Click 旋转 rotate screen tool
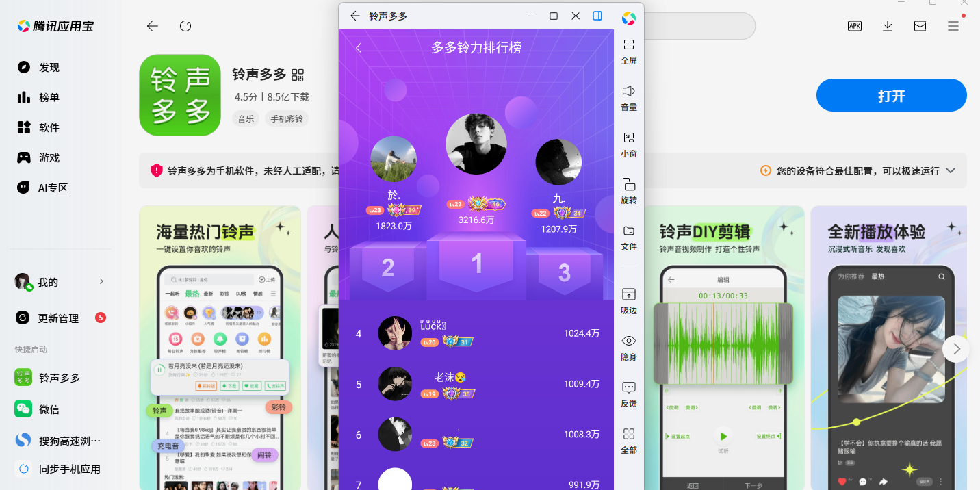Screen dimensions: 980x490 (x=629, y=191)
